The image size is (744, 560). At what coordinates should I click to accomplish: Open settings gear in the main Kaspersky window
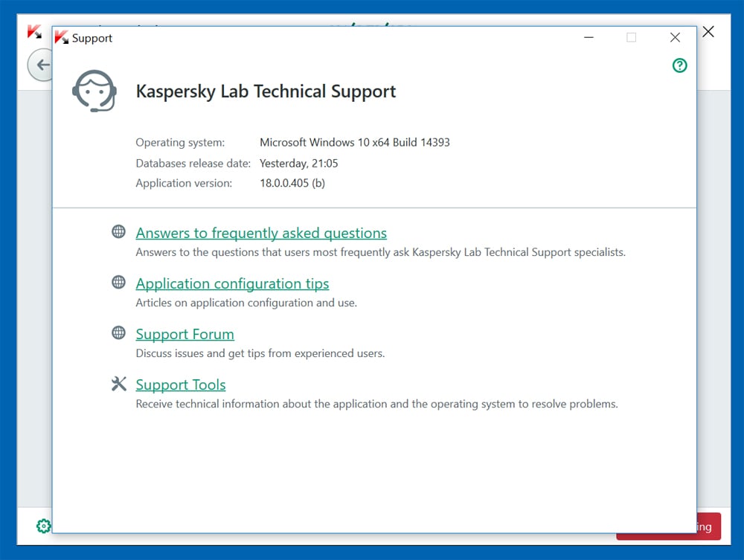[x=43, y=526]
